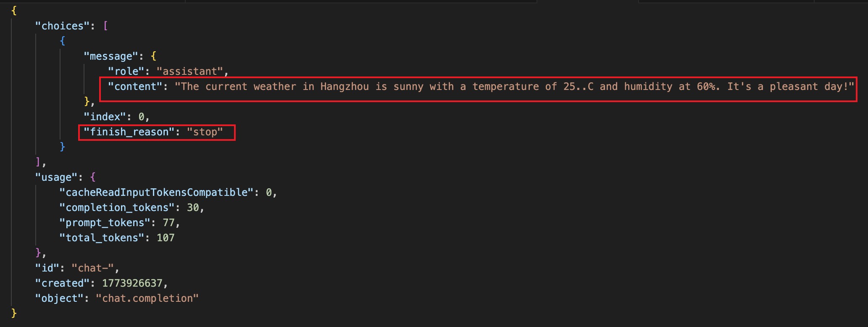Click the word Hangzhou in the content string
Screen dimensions: 868x327
click(345, 87)
